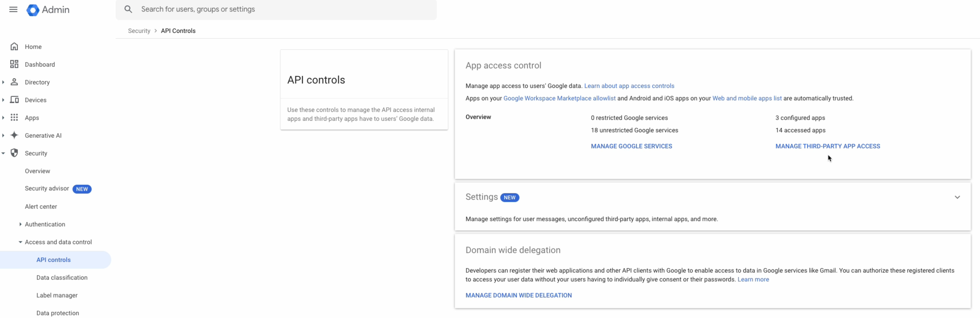980x318 pixels.
Task: Click the search magnifier icon
Action: tap(128, 9)
